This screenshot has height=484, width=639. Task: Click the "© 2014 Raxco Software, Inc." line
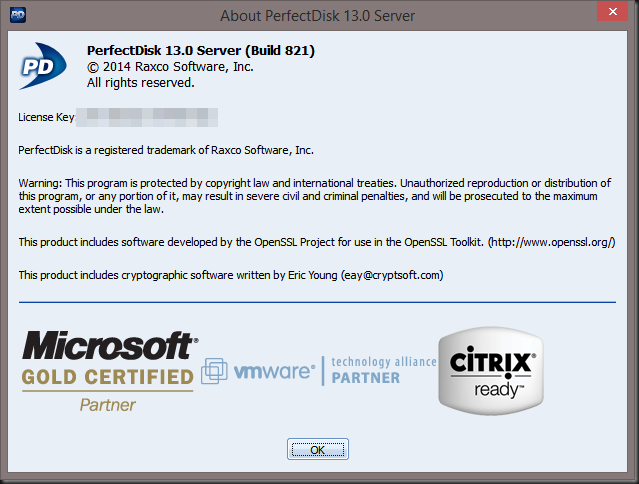170,67
